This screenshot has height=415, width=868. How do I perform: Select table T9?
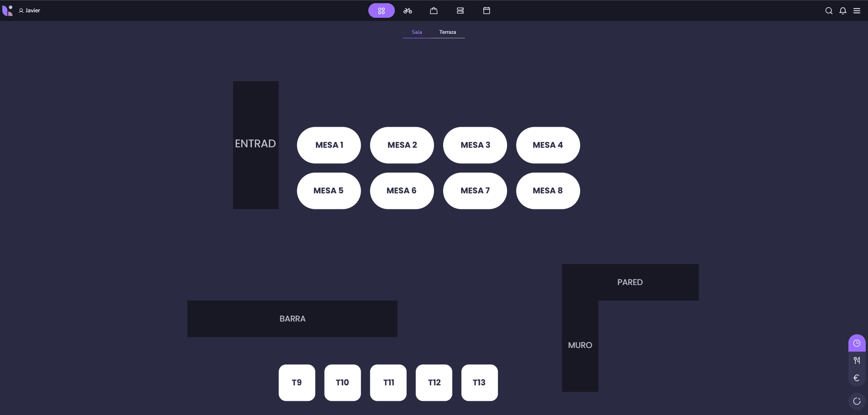click(297, 383)
